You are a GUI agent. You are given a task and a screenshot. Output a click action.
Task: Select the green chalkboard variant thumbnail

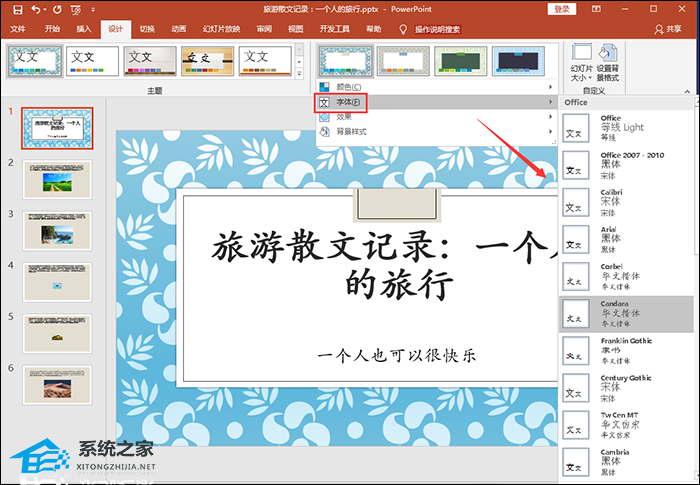tap(461, 61)
